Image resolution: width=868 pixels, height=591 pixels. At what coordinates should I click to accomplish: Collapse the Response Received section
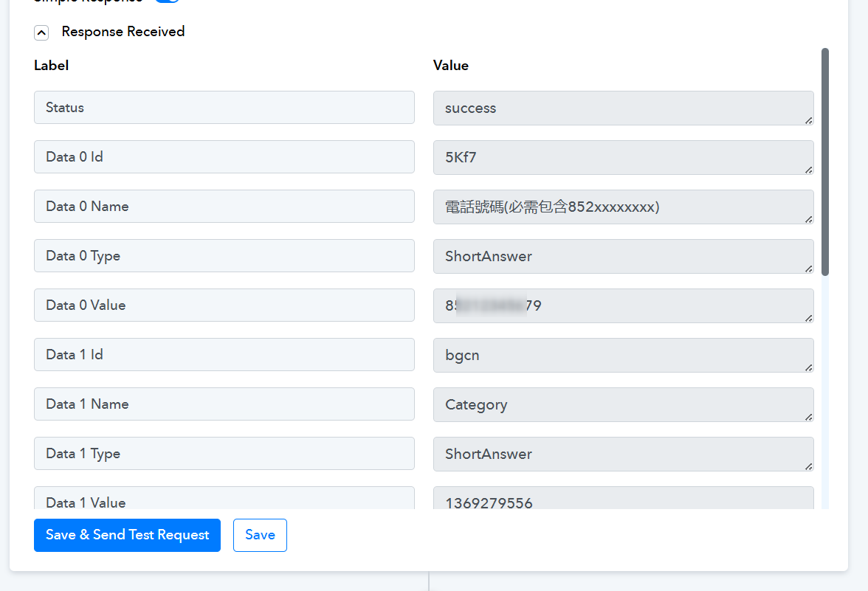[x=42, y=32]
